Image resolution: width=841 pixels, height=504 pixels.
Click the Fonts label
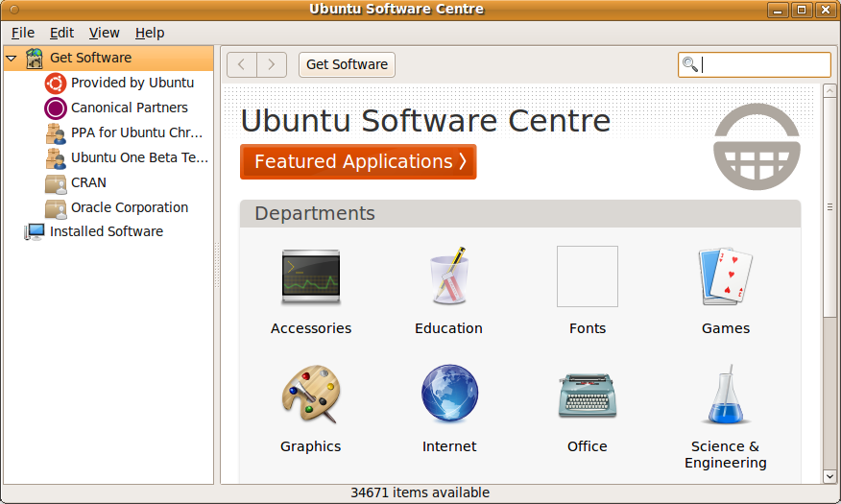588,328
